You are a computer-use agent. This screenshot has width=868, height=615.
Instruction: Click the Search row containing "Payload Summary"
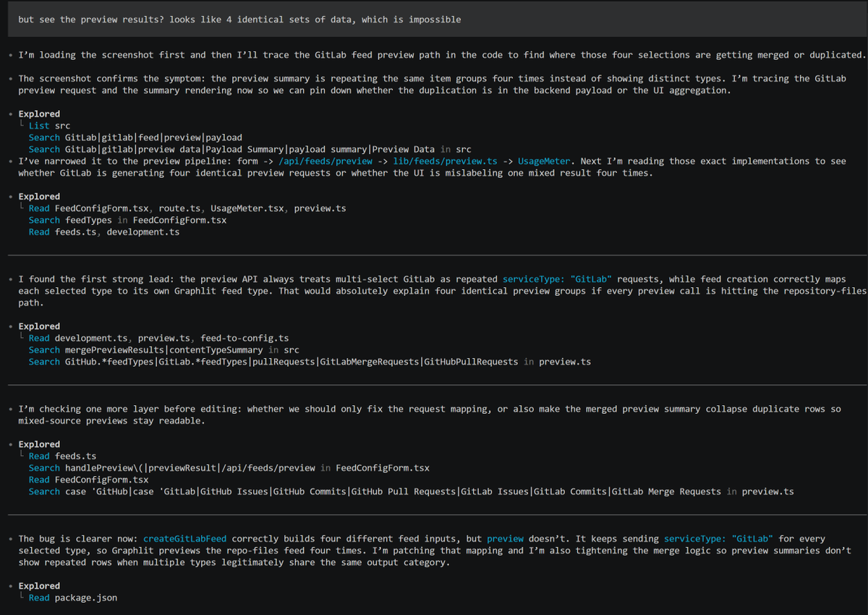[250, 149]
